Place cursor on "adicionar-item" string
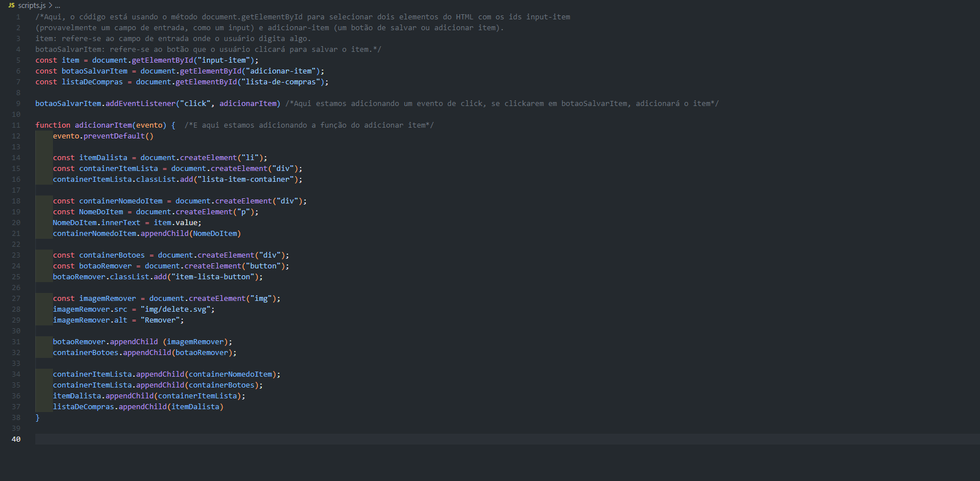Screen dimensions: 980x481 [x=281, y=71]
